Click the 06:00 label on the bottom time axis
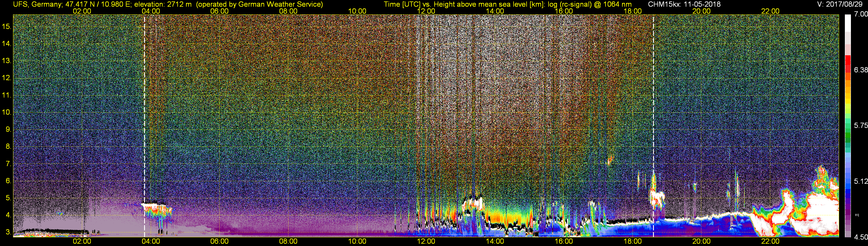This screenshot has width=868, height=246. click(219, 242)
